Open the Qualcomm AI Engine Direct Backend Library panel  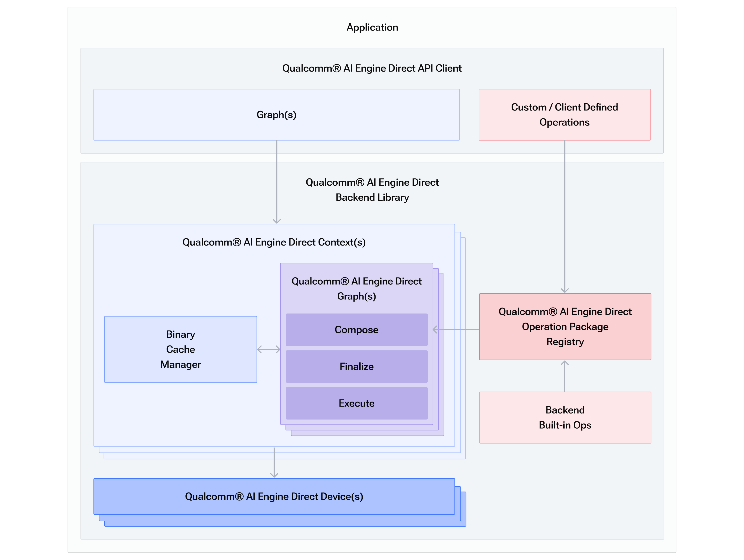point(372,190)
